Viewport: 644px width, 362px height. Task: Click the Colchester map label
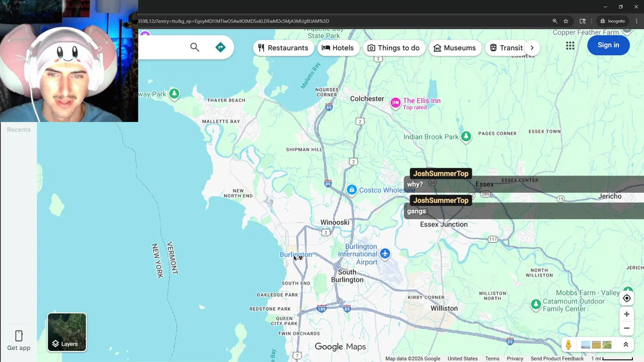367,99
